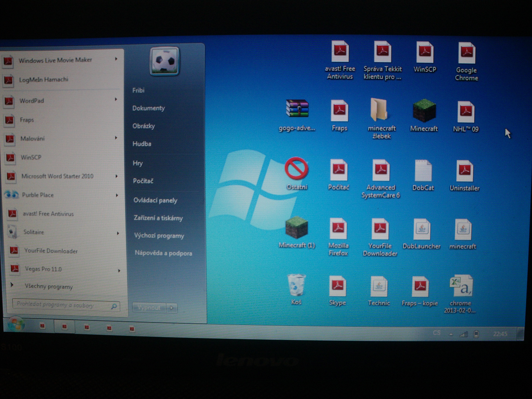532x399 pixels.
Task: Open Zařízení a tiskárny
Action: pos(158,218)
